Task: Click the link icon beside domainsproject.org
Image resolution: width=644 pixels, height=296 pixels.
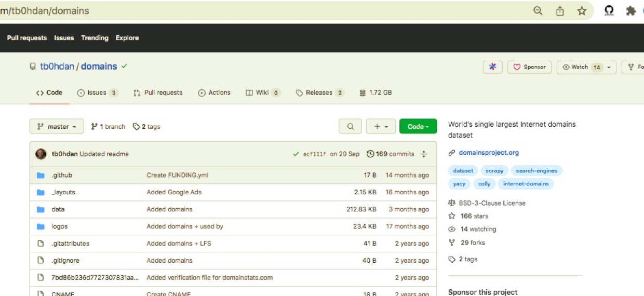Action: click(x=452, y=153)
